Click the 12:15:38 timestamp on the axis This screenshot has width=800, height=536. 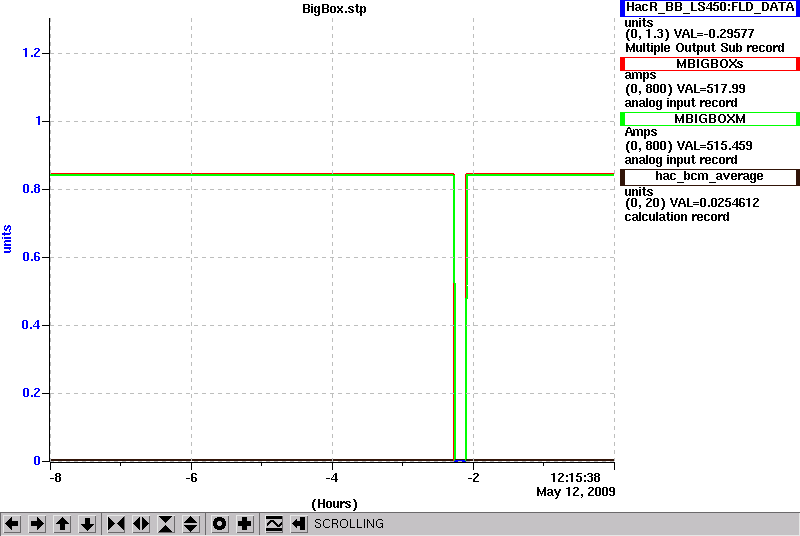coord(576,478)
